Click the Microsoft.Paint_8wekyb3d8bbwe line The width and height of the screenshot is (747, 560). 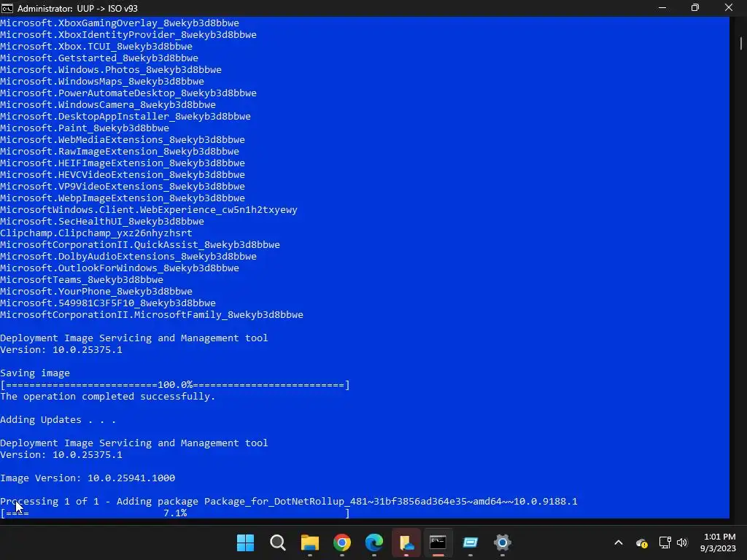pos(85,128)
